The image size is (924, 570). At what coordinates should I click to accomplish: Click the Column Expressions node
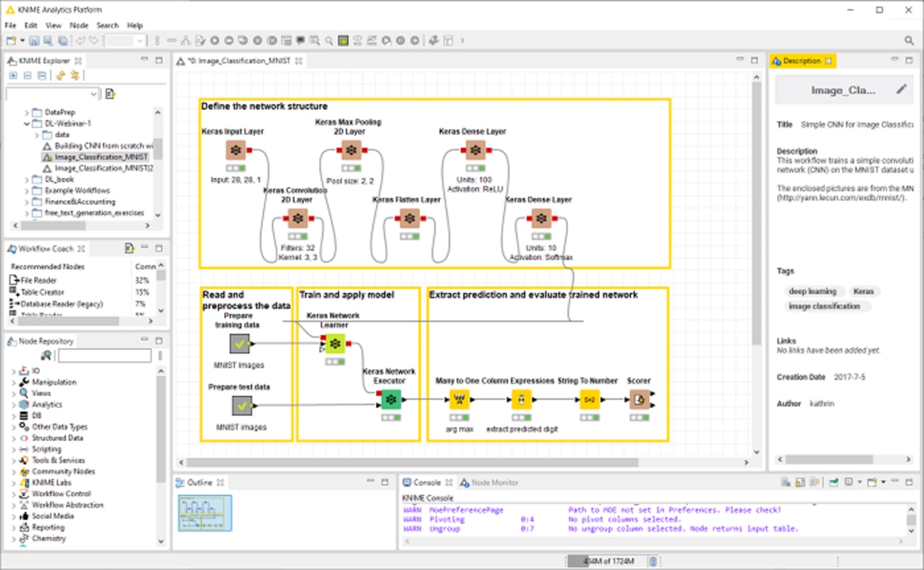coord(522,399)
